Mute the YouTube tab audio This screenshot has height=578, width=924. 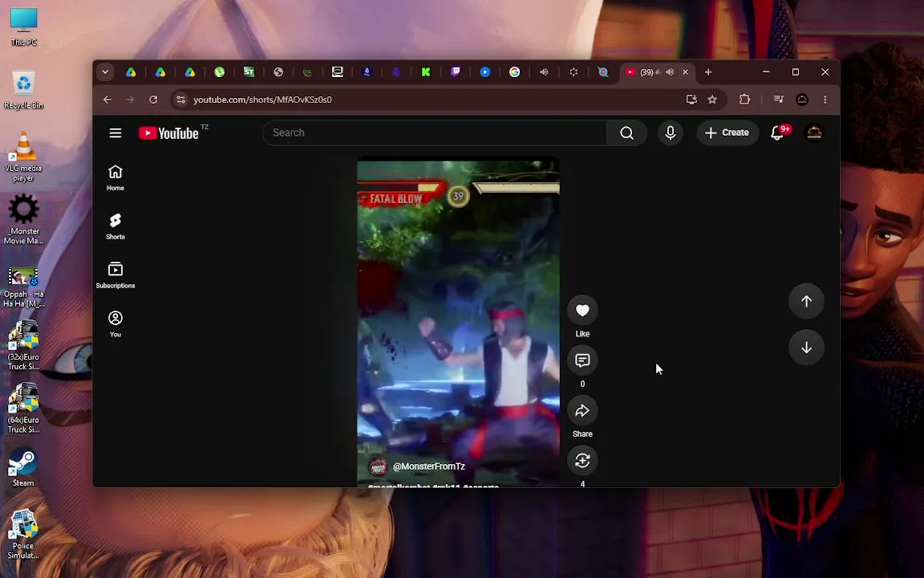coord(670,72)
